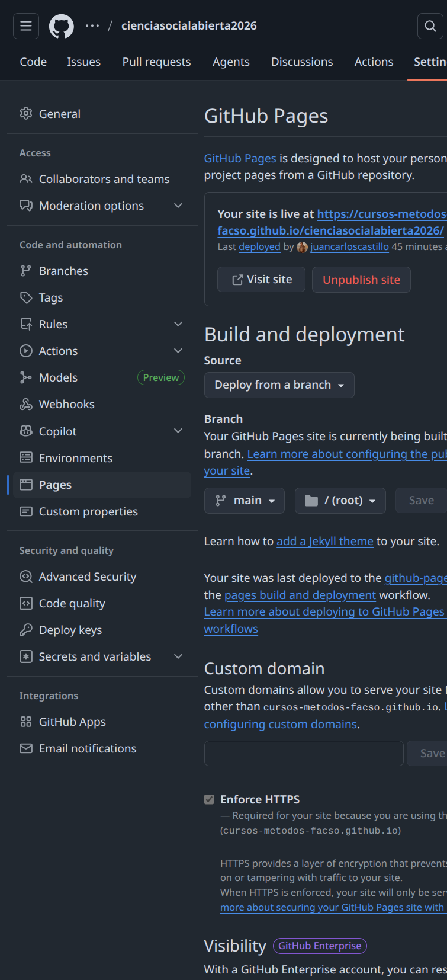
Task: Click the Email notifications envelope icon
Action: (26, 748)
